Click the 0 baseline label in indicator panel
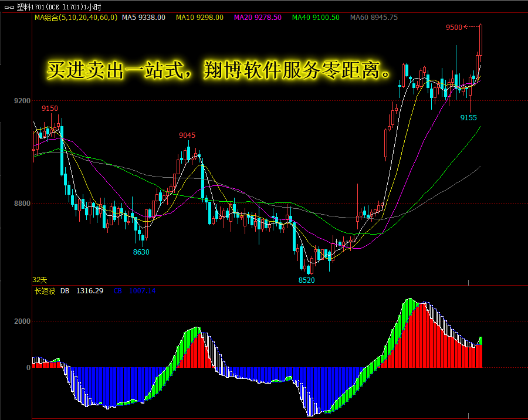 point(28,368)
